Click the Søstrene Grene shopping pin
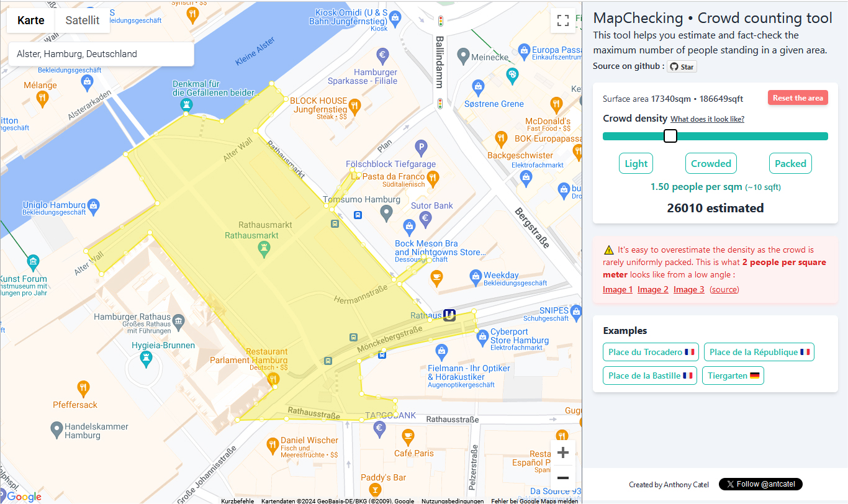The height and width of the screenshot is (504, 848). point(478,86)
